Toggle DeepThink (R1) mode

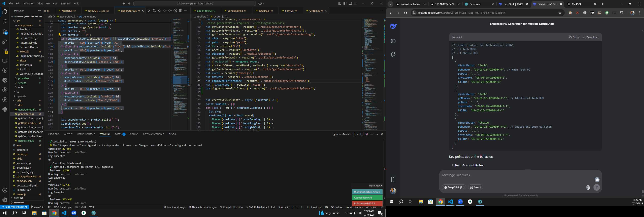click(x=454, y=187)
